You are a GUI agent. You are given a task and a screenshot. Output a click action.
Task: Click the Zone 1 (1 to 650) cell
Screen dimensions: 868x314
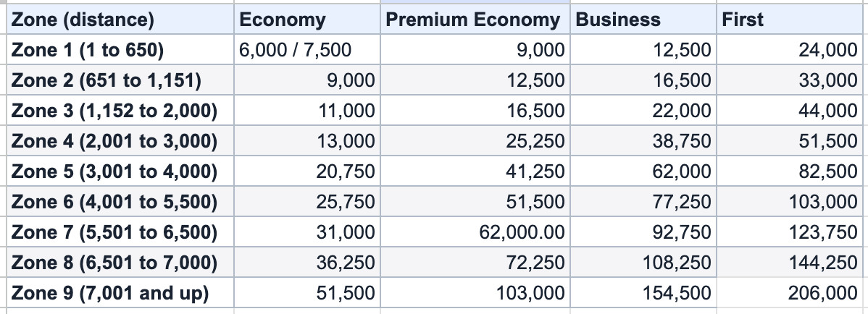coord(120,49)
